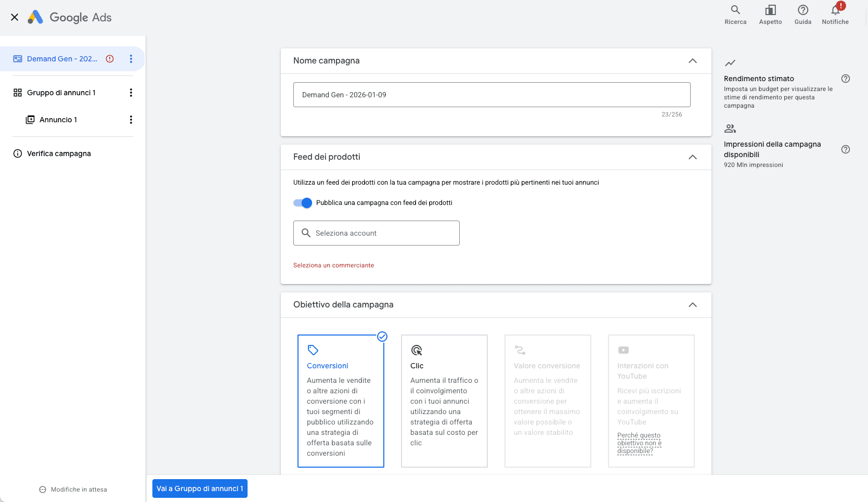868x502 pixels.
Task: Collapse the Obiettivo della campagna section
Action: coord(693,305)
